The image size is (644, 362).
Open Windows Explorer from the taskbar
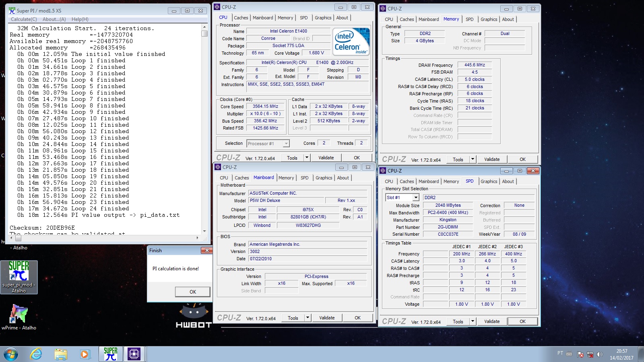61,354
